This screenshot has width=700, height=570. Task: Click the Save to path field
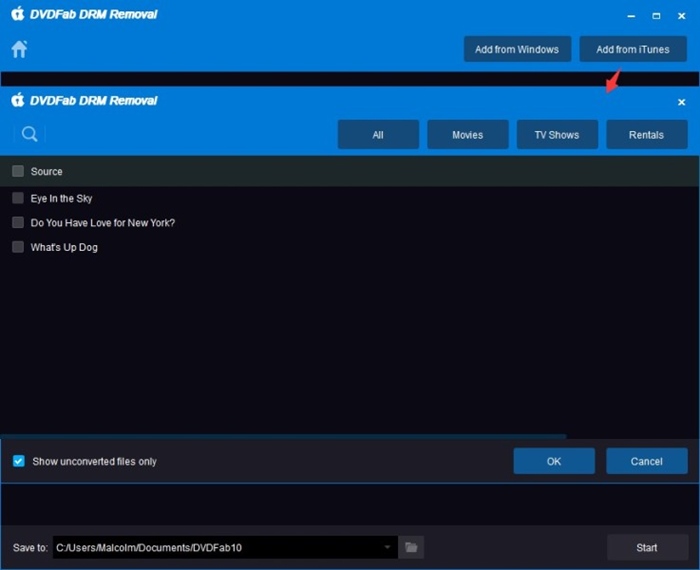point(225,547)
